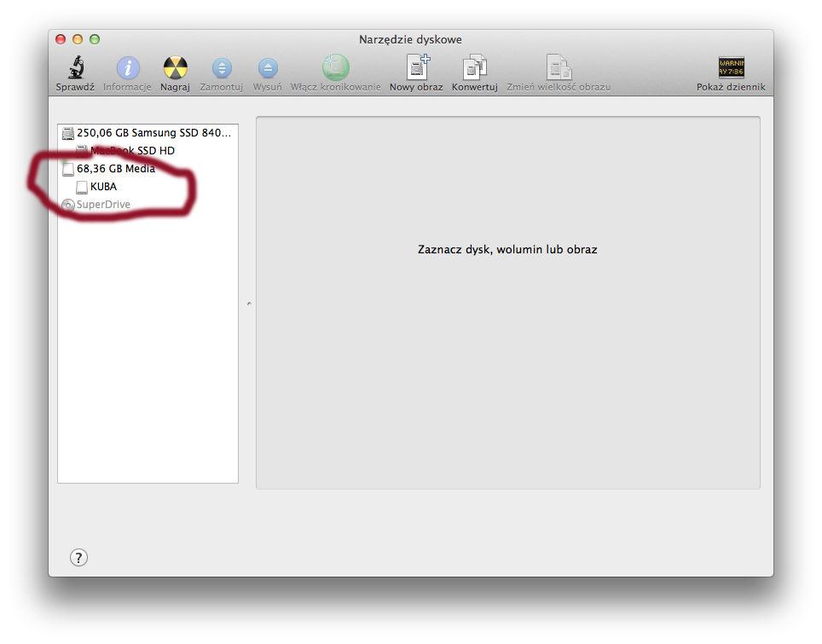
Task: Click Zmień wielkość obrazu toolbar icon
Action: coord(559,68)
